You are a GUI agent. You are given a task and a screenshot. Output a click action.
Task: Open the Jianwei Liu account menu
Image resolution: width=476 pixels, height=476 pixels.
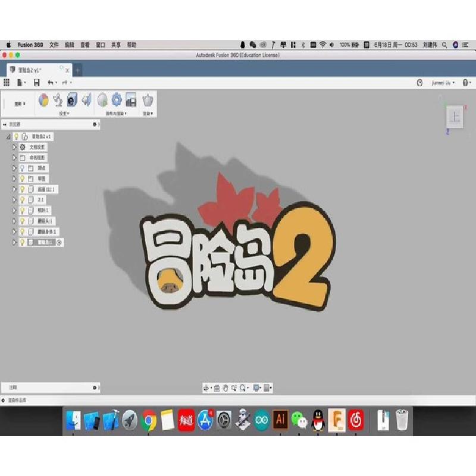pos(443,83)
